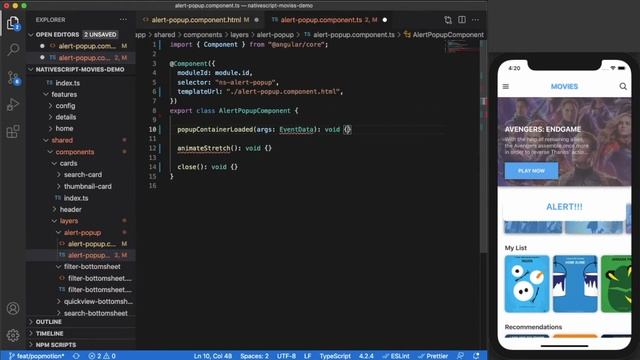This screenshot has height=360, width=640.
Task: Tap second My List movie thumbnail
Action: pyautogui.click(x=575, y=284)
